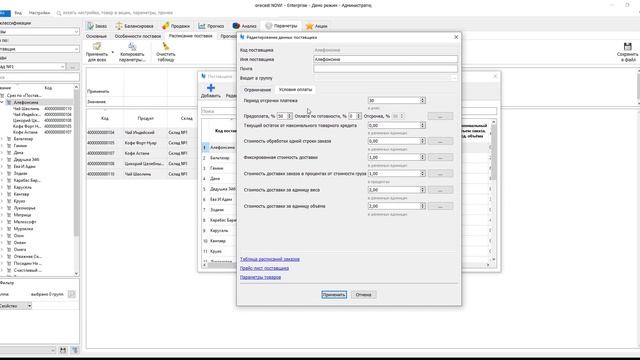Click the blue plus Добавить icon

tap(211, 88)
